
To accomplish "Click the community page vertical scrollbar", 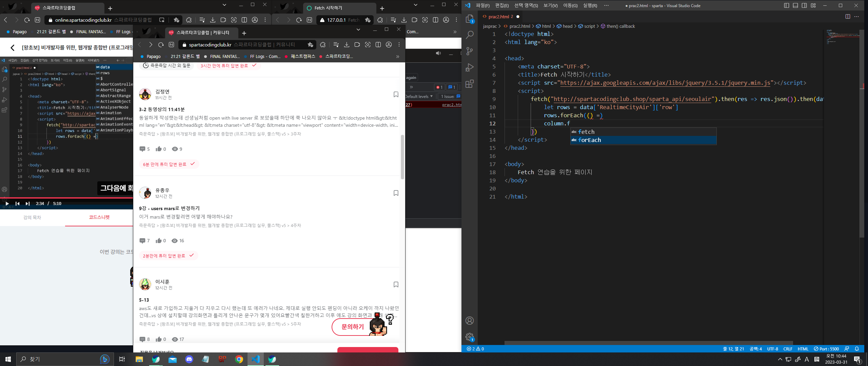I will tap(402, 157).
